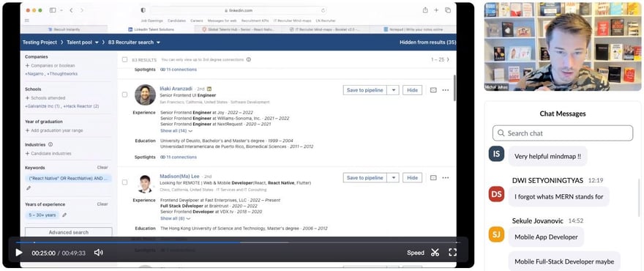Go to Testing Project breadcrumb

click(x=40, y=42)
